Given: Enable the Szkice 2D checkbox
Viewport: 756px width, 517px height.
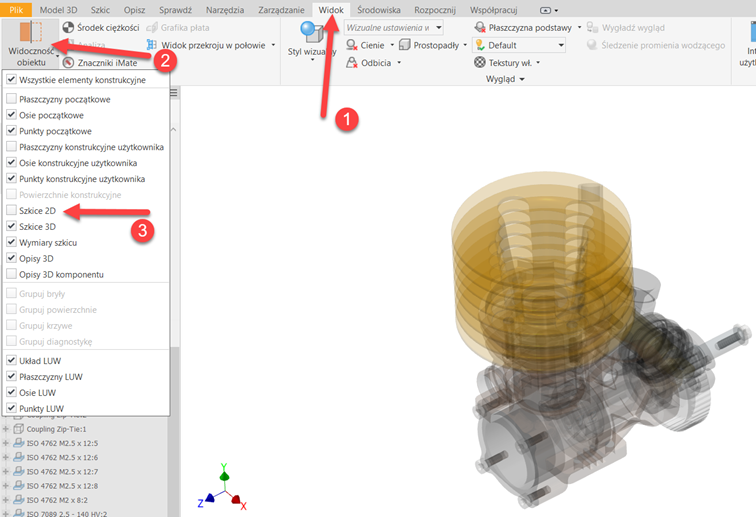Looking at the screenshot, I should 11,211.
